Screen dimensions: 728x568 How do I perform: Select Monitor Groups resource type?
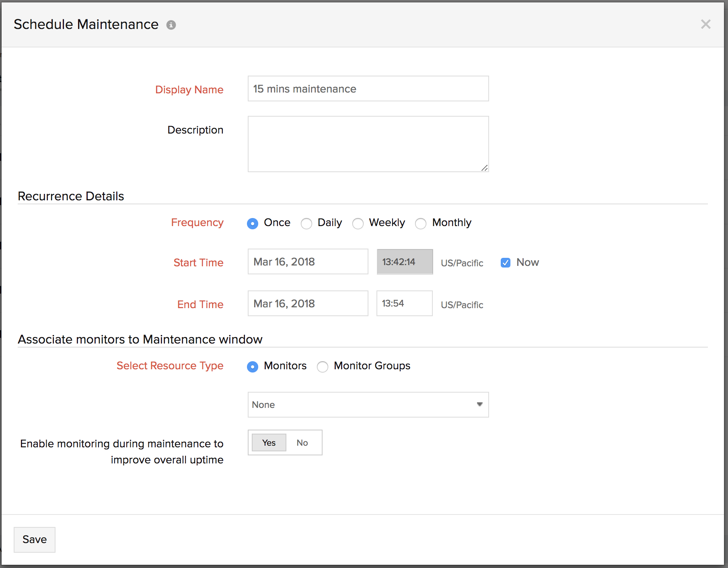(x=322, y=366)
